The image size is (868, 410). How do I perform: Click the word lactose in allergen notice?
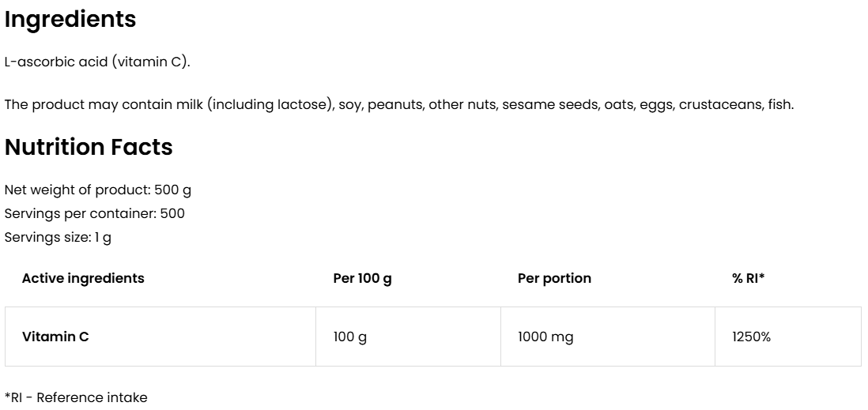[x=304, y=104]
